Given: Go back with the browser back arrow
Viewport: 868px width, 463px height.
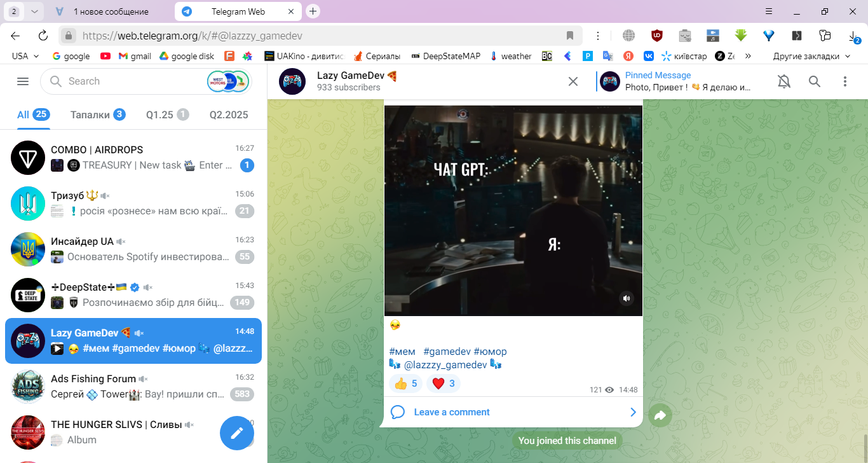Looking at the screenshot, I should pos(15,36).
